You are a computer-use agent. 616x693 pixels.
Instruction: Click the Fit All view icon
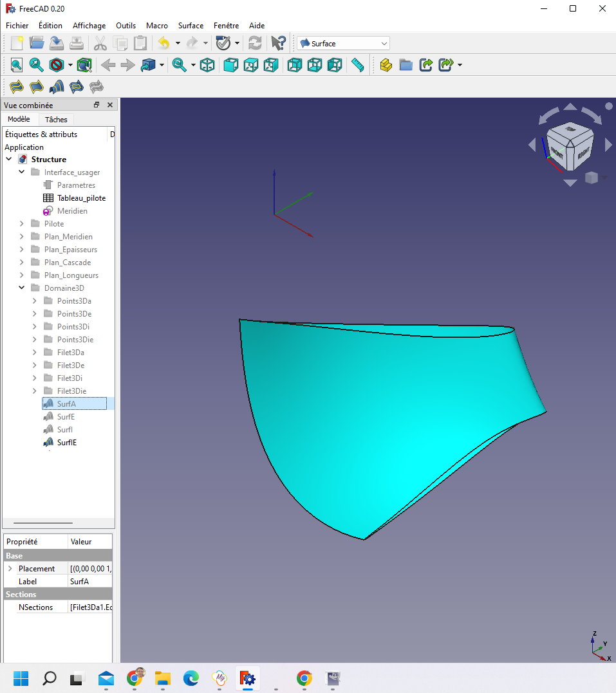pos(16,65)
